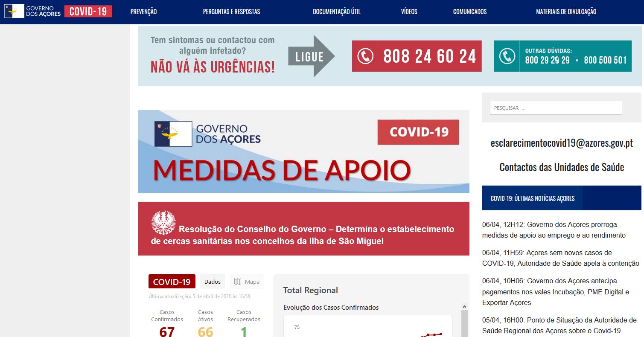The height and width of the screenshot is (337, 644).
Task: Go to Documentação Útil page
Action: click(336, 12)
